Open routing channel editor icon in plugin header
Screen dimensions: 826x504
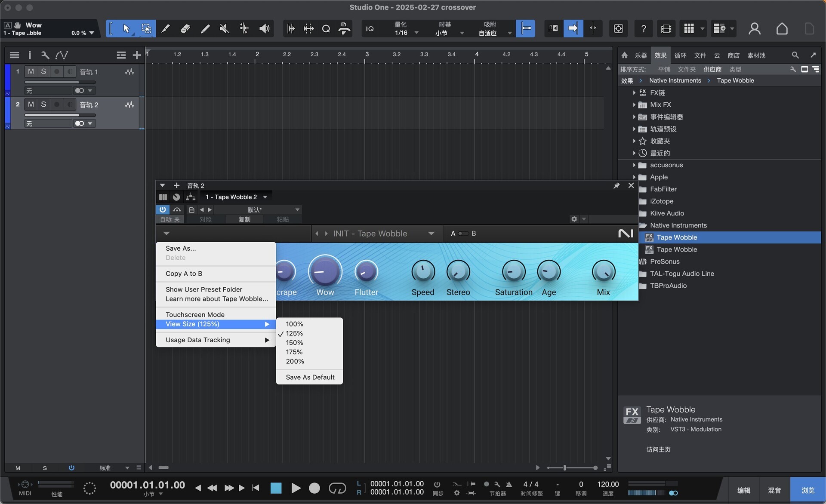tap(191, 197)
